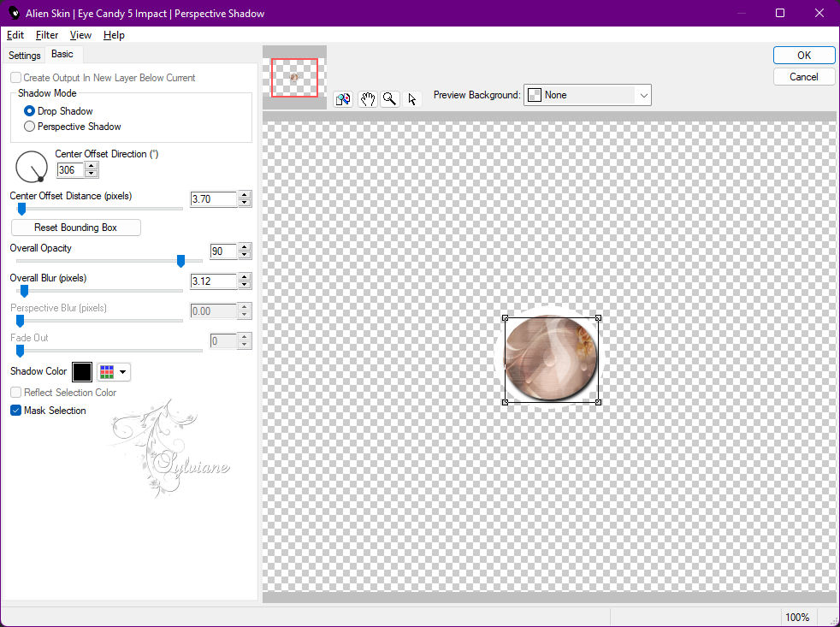Click top-right bounding box handle in preview
Image resolution: width=840 pixels, height=627 pixels.
click(599, 318)
